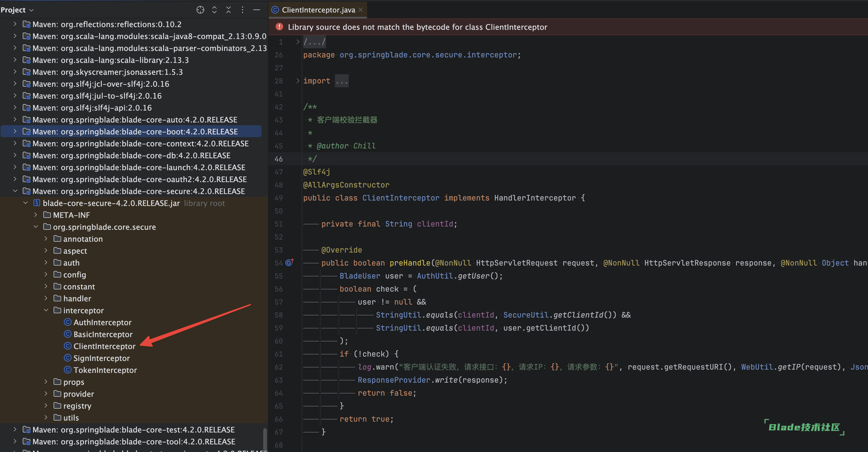Expand Maven jcl-over-slf4j:2.0.16 library
The width and height of the screenshot is (868, 452).
(x=15, y=84)
